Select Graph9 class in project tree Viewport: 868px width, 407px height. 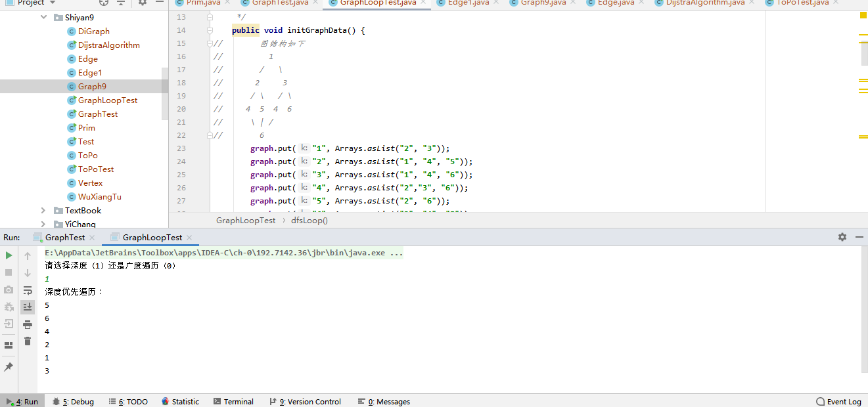click(92, 87)
